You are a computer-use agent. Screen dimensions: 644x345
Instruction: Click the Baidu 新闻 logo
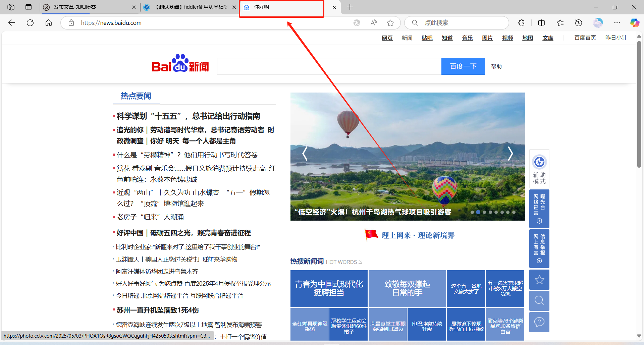pyautogui.click(x=180, y=63)
